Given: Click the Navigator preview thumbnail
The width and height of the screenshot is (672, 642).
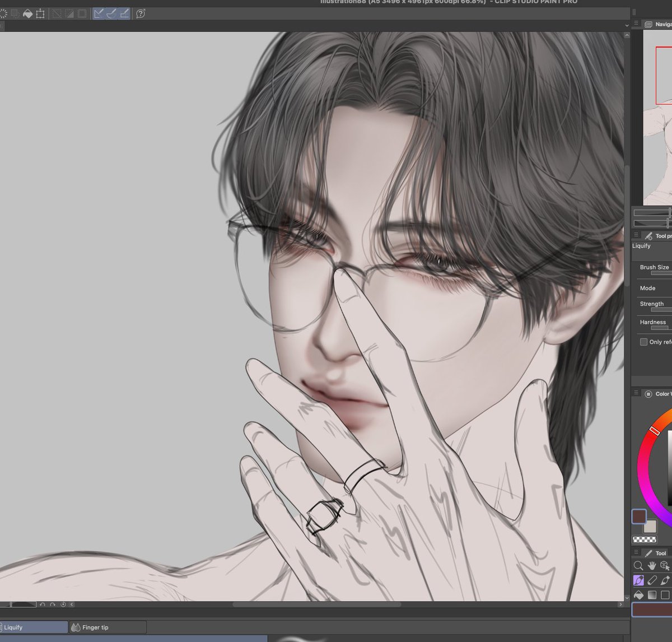Looking at the screenshot, I should tap(657, 118).
